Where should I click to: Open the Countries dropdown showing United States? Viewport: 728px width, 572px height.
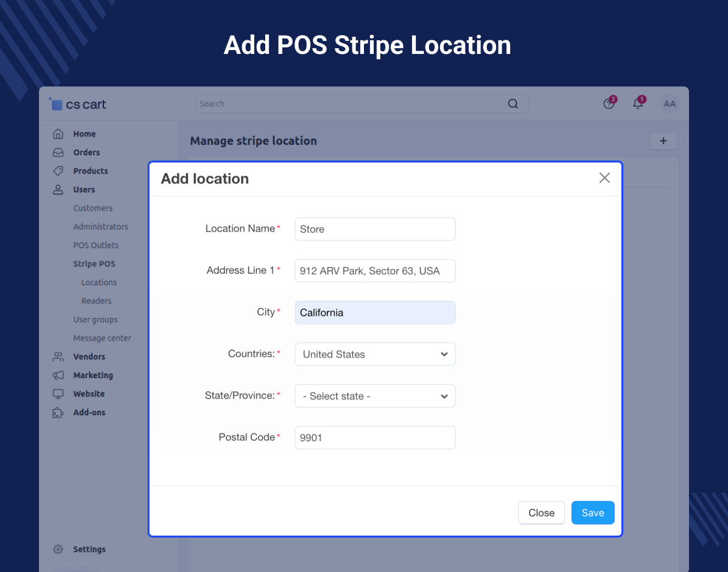pos(375,354)
